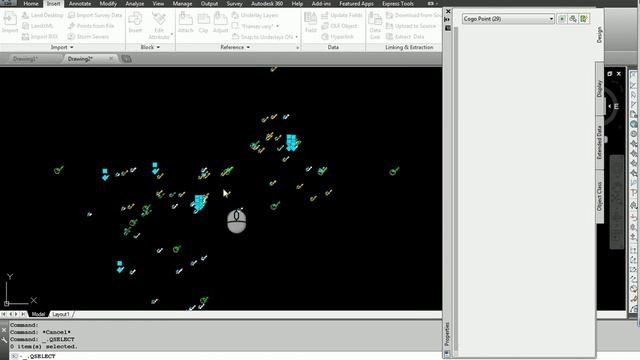Open the Manage ribbon tab

coord(182,4)
